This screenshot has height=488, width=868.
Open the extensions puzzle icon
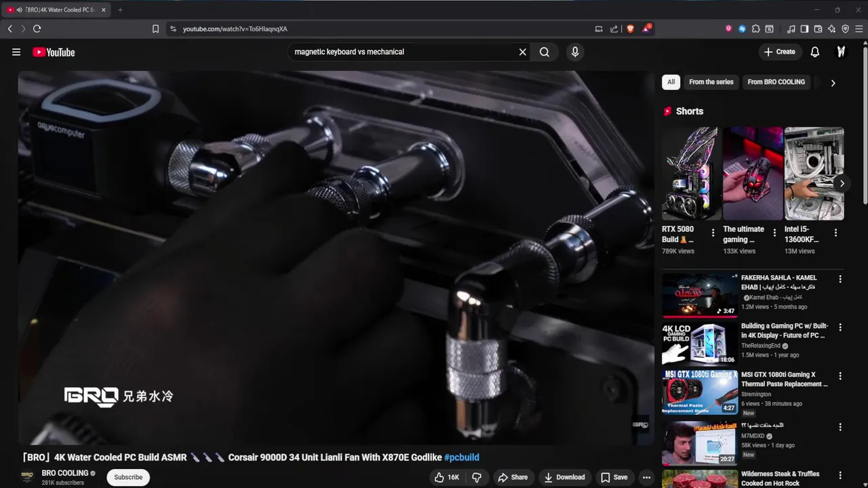coord(755,29)
